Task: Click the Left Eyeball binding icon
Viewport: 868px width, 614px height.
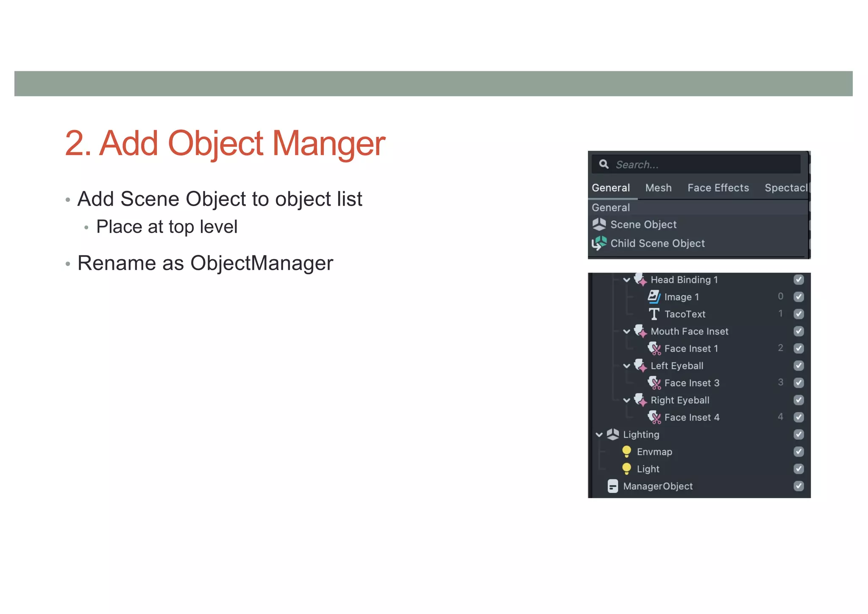Action: tap(640, 366)
